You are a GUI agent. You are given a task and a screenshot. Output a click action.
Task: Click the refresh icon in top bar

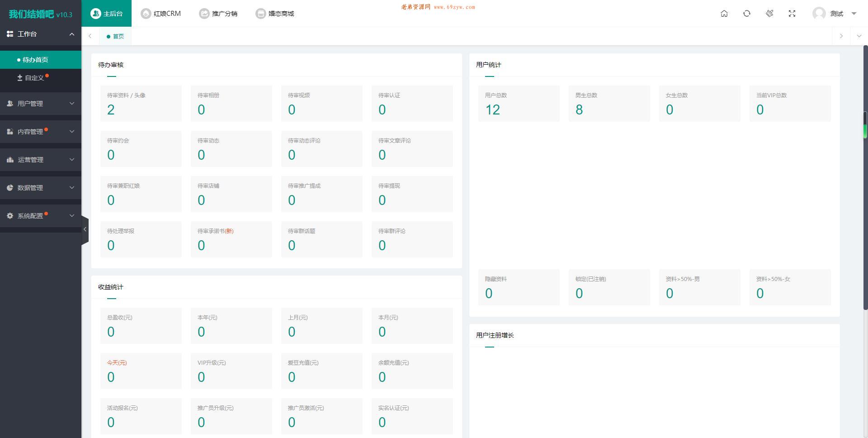[747, 14]
